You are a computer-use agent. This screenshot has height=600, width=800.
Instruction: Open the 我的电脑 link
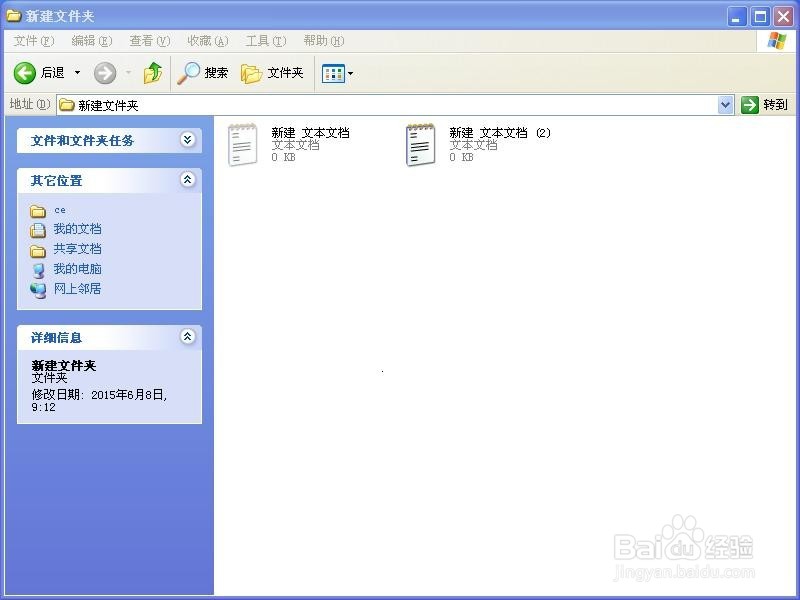click(78, 269)
